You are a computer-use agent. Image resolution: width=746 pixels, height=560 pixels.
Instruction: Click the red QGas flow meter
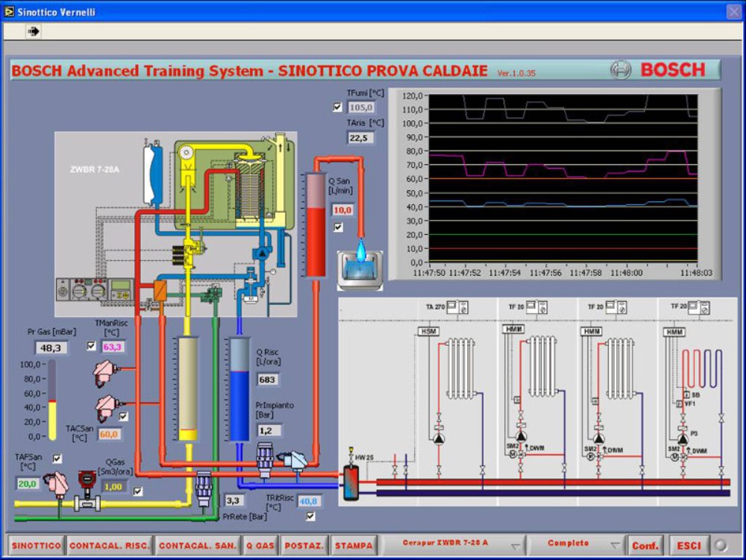87,490
